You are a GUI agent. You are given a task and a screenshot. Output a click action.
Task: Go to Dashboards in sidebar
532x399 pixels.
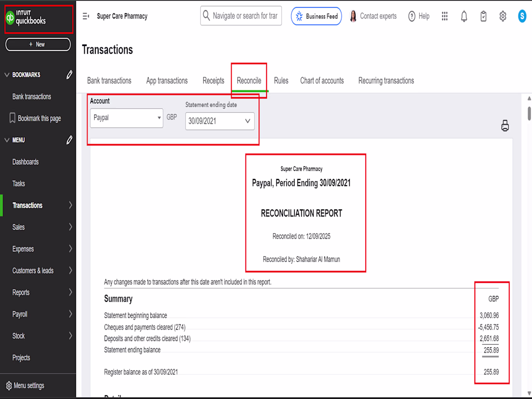tap(26, 162)
